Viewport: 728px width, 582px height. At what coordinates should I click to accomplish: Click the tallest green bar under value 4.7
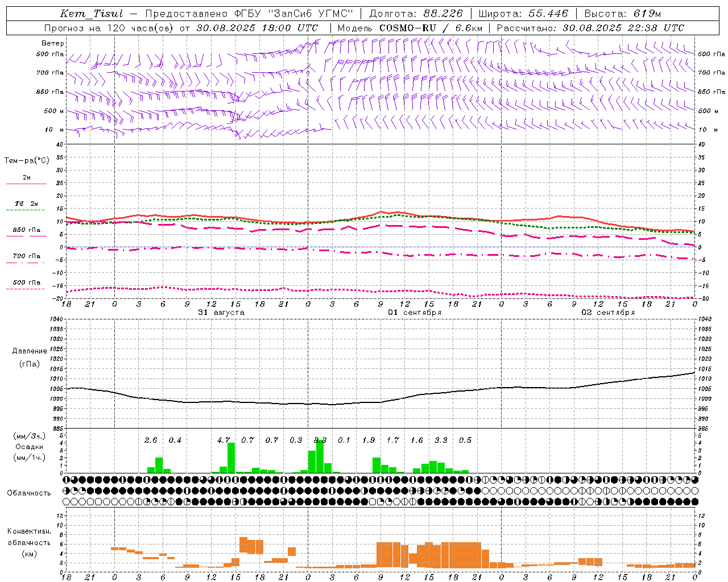pos(231,458)
